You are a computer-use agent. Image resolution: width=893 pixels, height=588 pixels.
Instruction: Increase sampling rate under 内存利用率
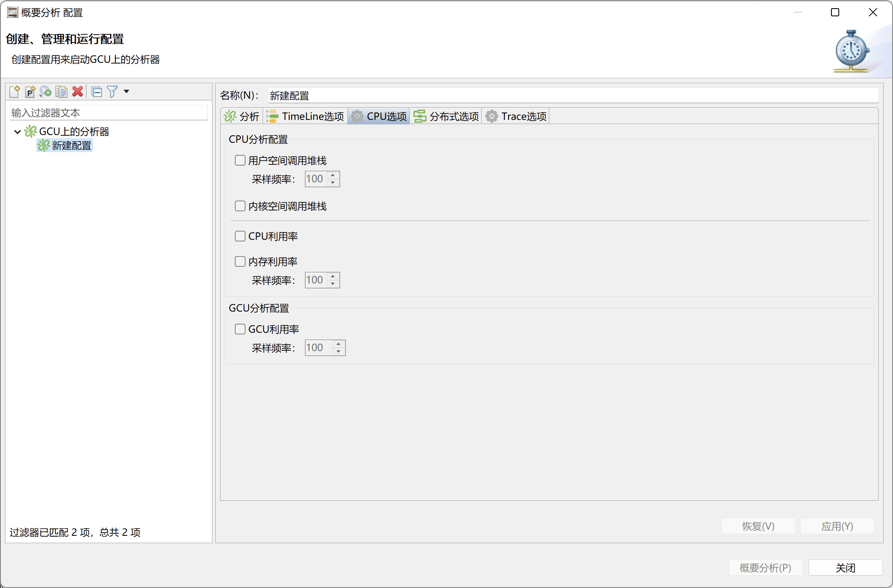click(333, 276)
